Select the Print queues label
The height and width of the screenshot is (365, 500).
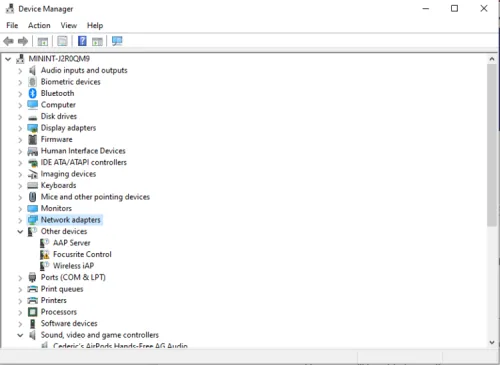62,289
